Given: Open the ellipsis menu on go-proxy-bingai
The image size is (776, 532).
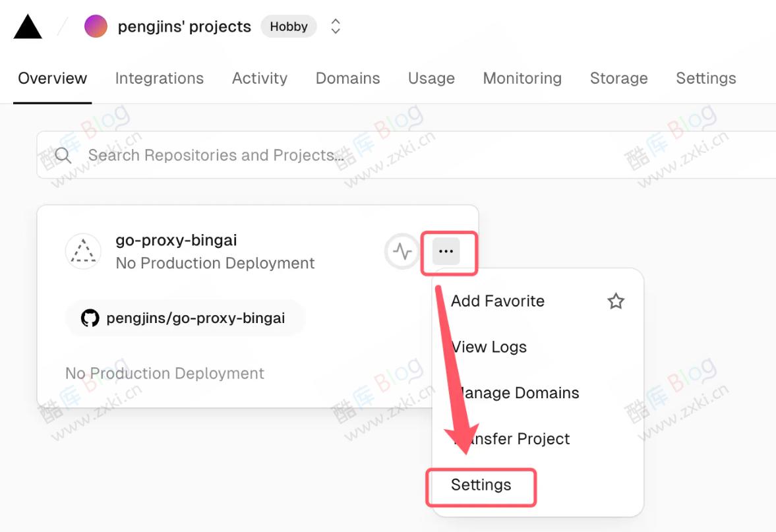Looking at the screenshot, I should pyautogui.click(x=448, y=251).
